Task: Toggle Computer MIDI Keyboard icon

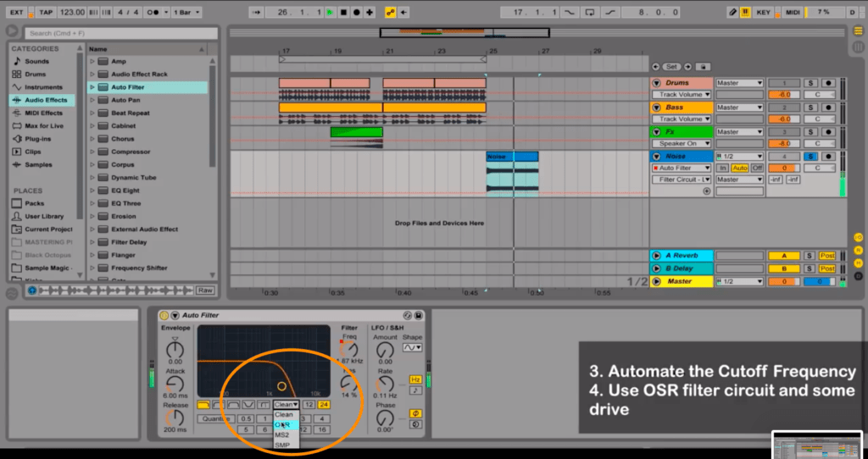Action: (745, 12)
